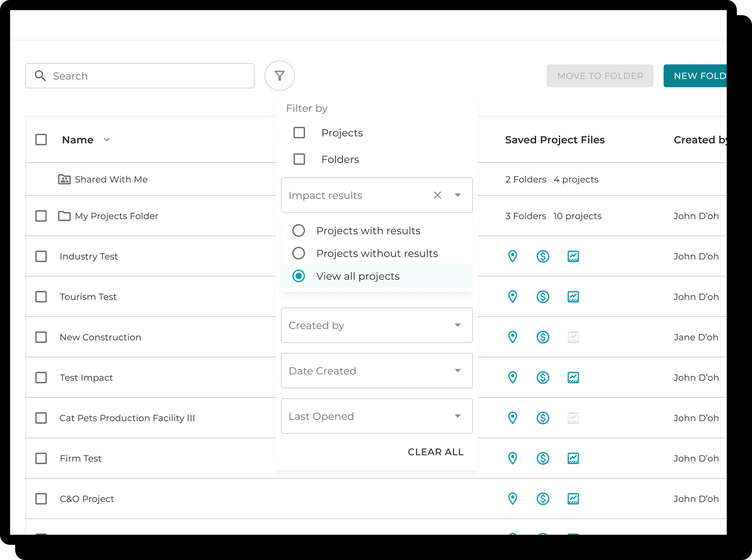Click New Construction greyed results chart icon
This screenshot has height=560, width=752.
(x=573, y=337)
